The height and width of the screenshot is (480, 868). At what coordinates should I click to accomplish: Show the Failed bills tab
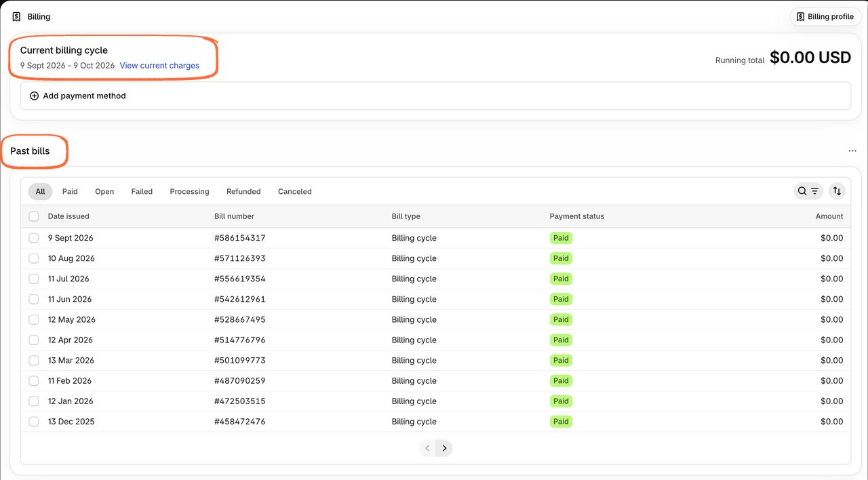pyautogui.click(x=142, y=191)
